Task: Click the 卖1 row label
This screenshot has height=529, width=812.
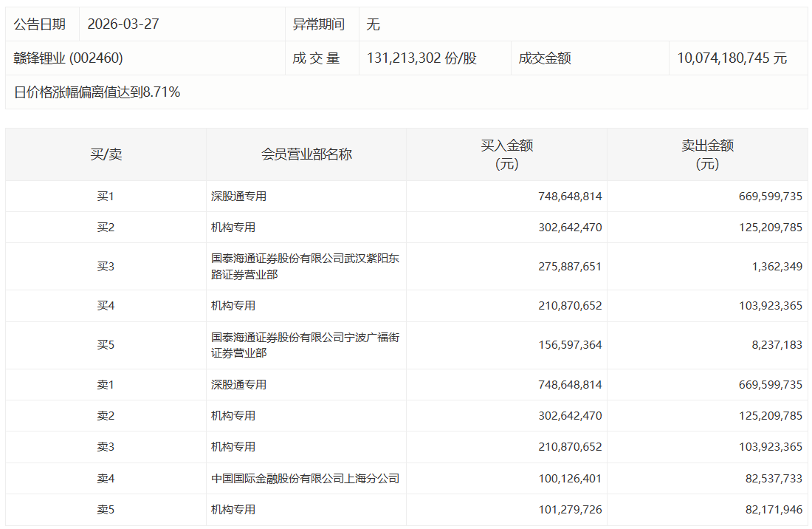Action: click(x=102, y=384)
